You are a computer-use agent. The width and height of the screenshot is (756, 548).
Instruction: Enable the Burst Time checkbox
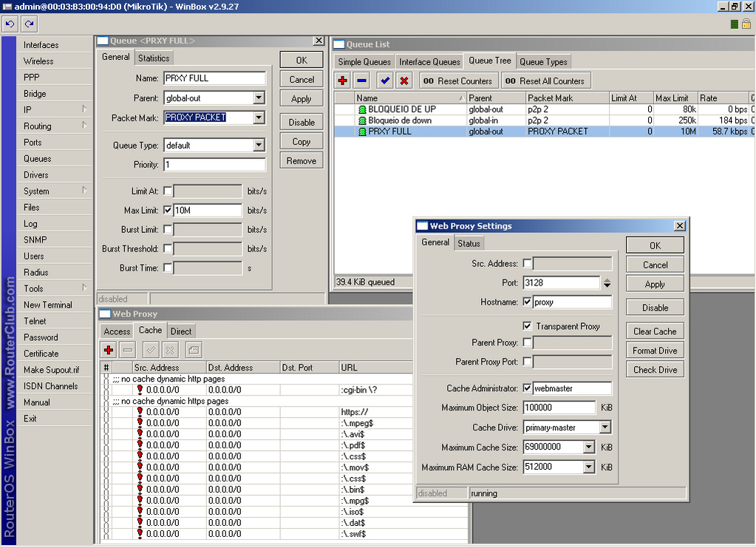pyautogui.click(x=168, y=268)
